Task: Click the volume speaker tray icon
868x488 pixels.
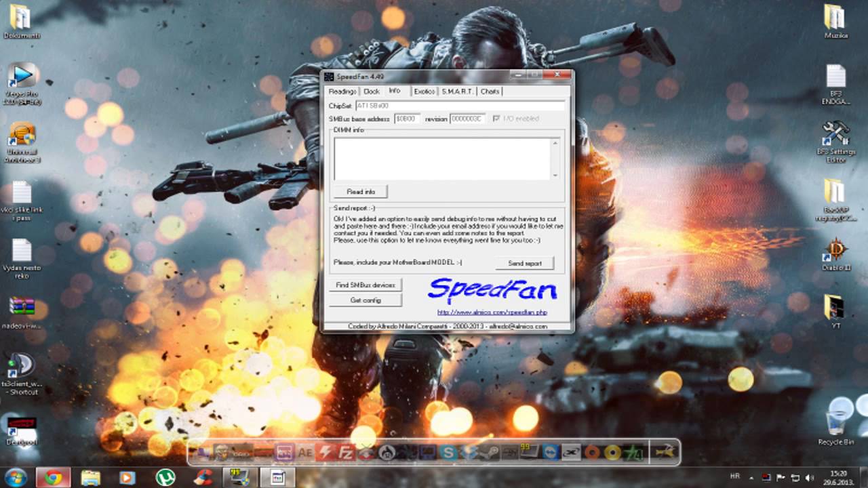Action: 808,478
